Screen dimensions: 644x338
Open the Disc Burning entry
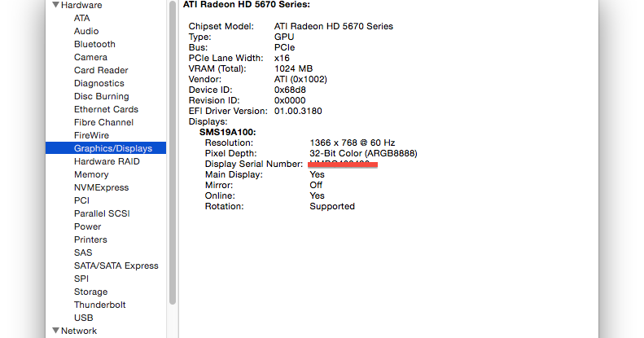tap(102, 96)
